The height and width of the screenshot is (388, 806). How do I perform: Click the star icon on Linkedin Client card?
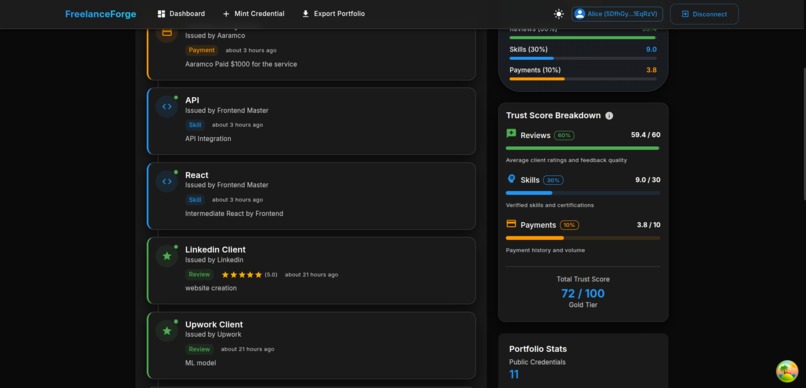click(x=167, y=256)
